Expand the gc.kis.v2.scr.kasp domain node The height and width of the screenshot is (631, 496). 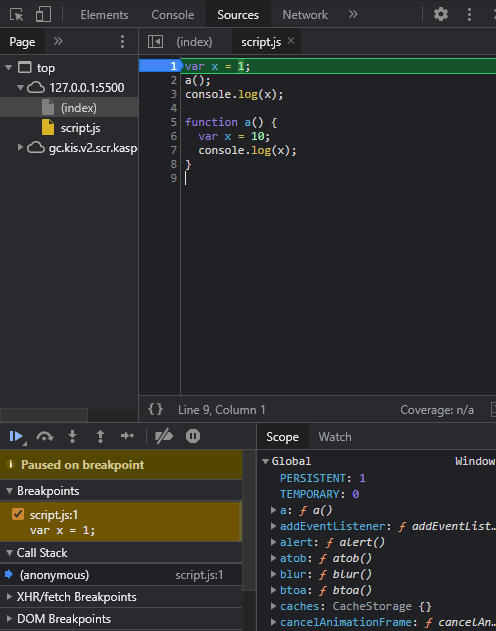(20, 148)
